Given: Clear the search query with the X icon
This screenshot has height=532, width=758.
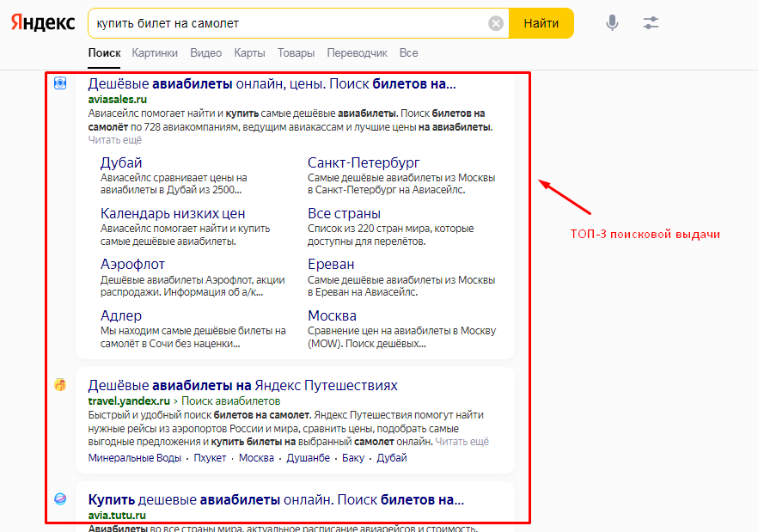Looking at the screenshot, I should coord(496,23).
